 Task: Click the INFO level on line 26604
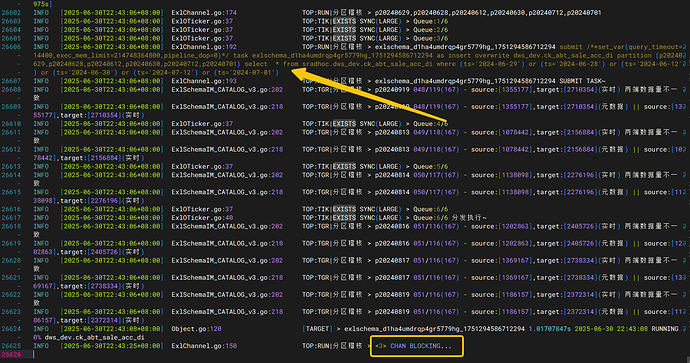(x=41, y=30)
